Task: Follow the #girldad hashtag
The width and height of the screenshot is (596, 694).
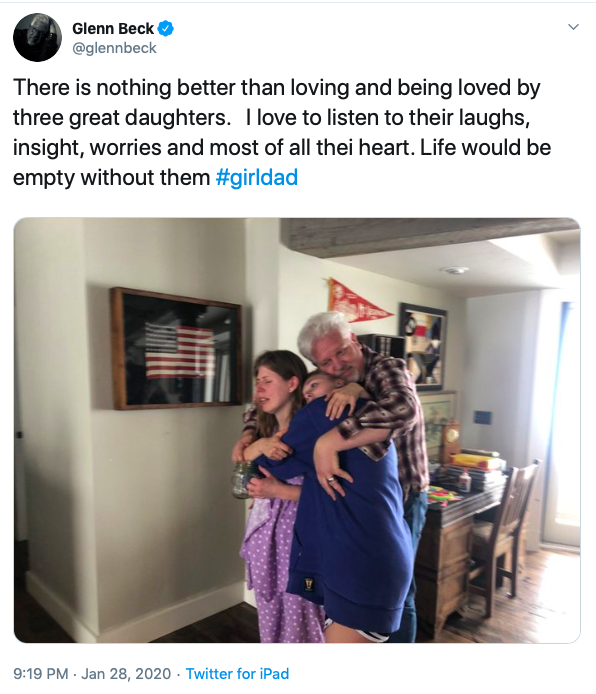Action: [257, 177]
